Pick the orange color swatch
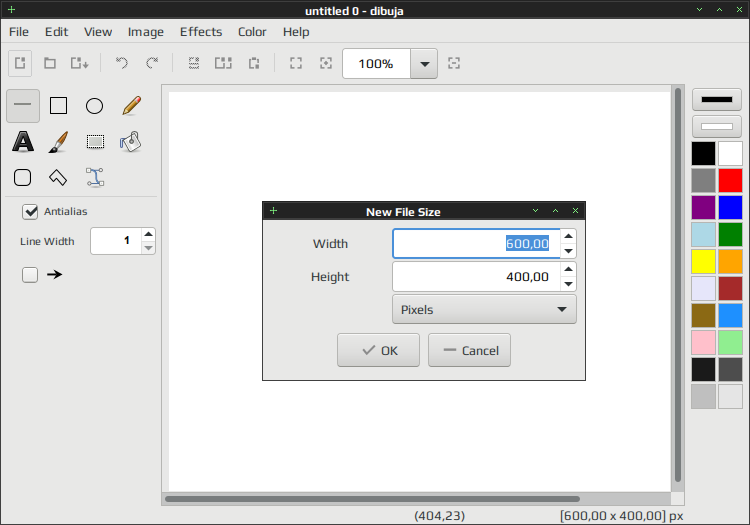Viewport: 750px width, 525px height. pos(730,262)
